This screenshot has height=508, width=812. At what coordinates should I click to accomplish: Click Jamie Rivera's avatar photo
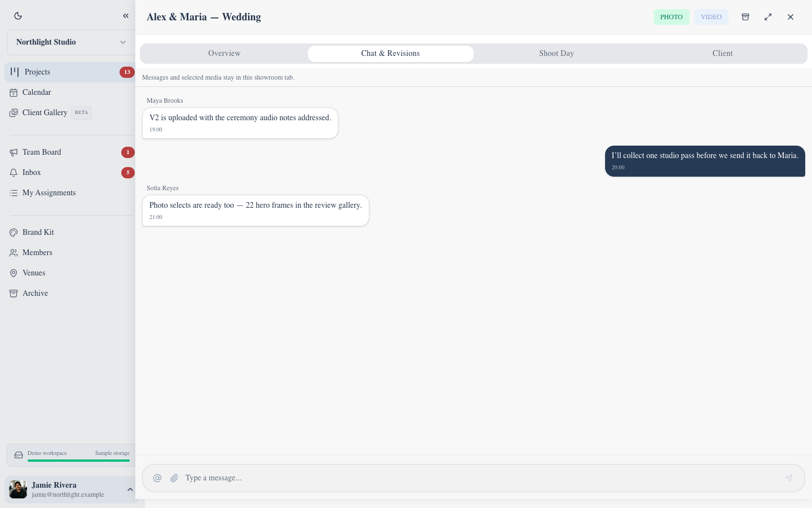[18, 489]
